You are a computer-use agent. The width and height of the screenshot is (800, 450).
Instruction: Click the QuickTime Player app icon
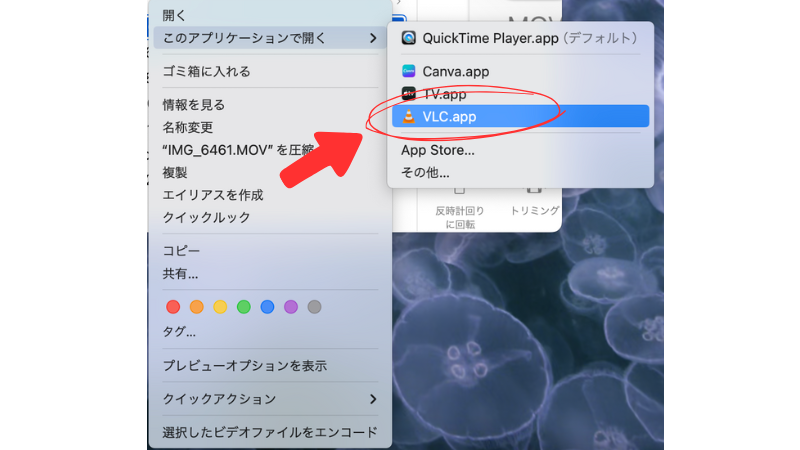point(408,38)
